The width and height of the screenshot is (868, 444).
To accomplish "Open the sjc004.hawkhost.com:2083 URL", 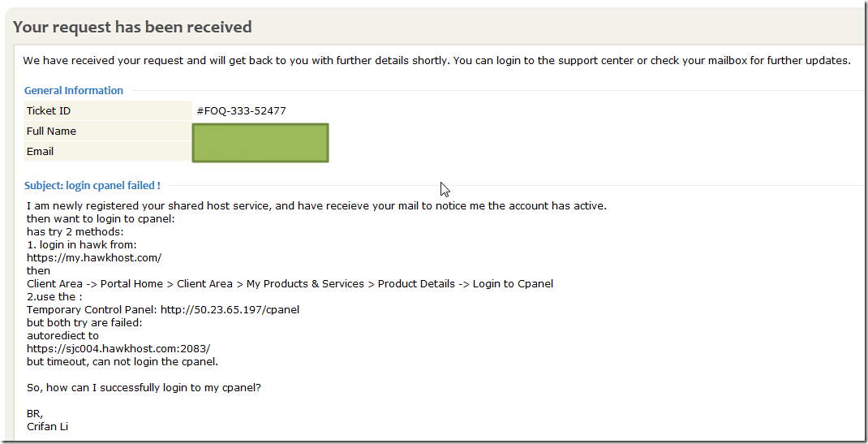I will [x=118, y=348].
